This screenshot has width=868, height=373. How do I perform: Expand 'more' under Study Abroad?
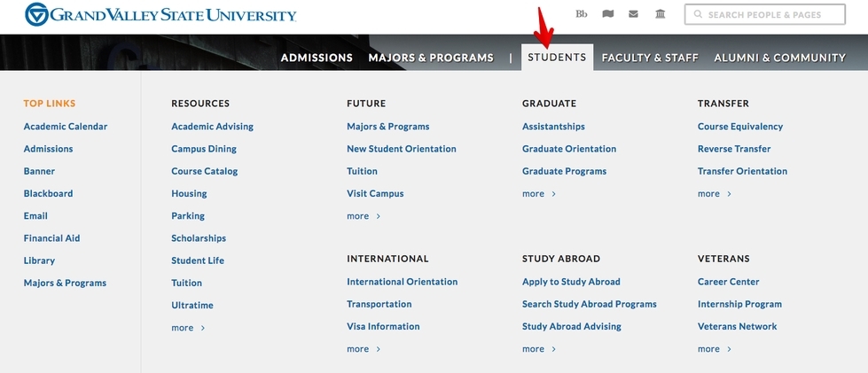(539, 349)
